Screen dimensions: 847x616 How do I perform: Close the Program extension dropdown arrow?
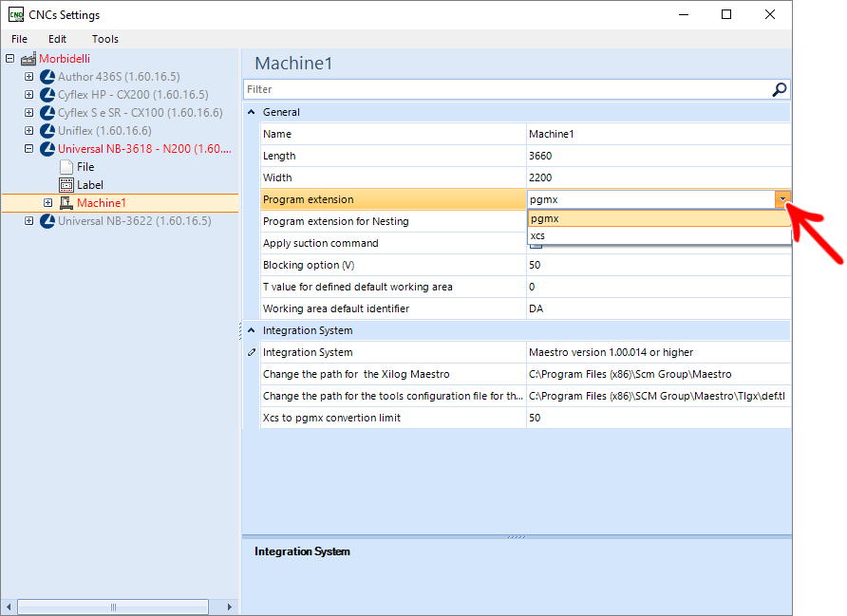coord(782,199)
